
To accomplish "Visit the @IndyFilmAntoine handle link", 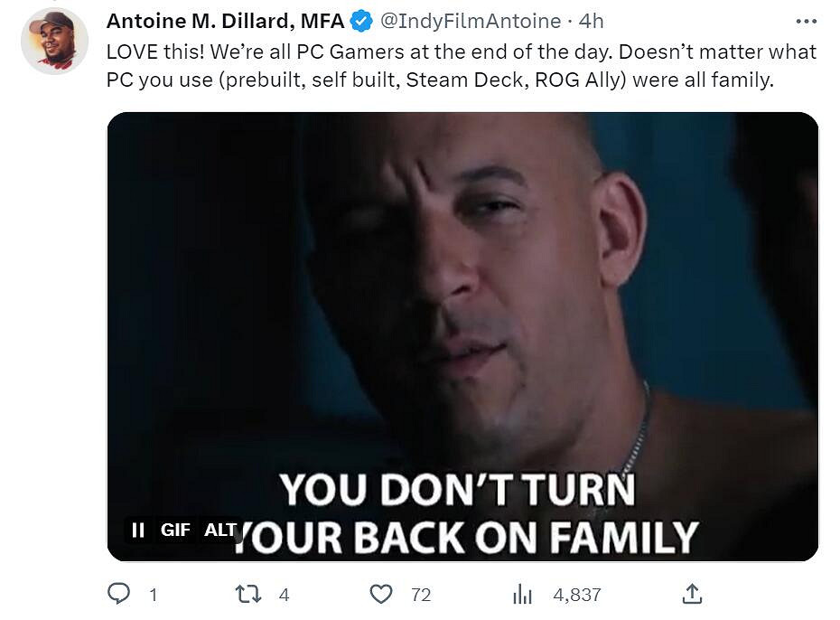I will point(471,22).
